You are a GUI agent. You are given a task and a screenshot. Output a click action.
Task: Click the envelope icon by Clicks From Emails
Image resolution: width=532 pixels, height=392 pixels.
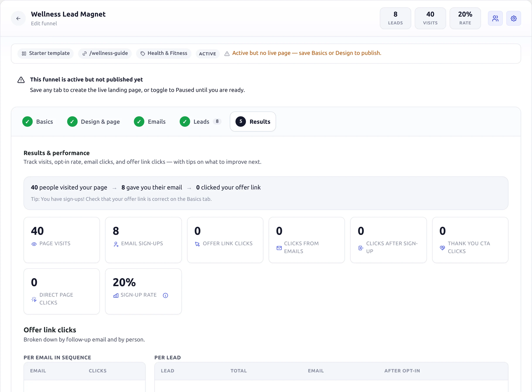pyautogui.click(x=279, y=248)
